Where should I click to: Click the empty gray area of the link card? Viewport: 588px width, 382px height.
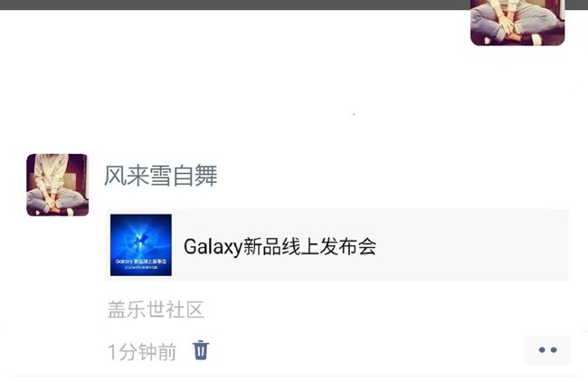(472, 245)
